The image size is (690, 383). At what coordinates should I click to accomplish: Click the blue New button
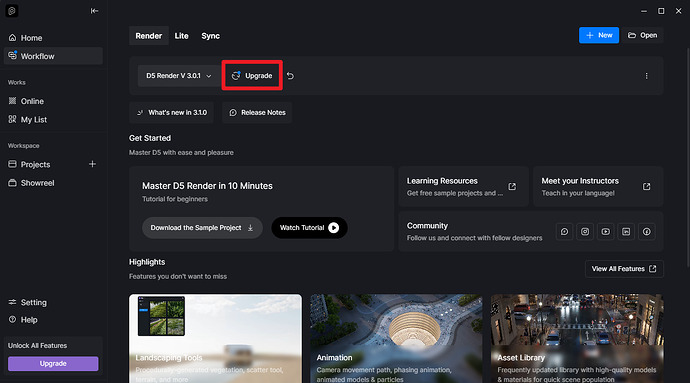(x=598, y=35)
